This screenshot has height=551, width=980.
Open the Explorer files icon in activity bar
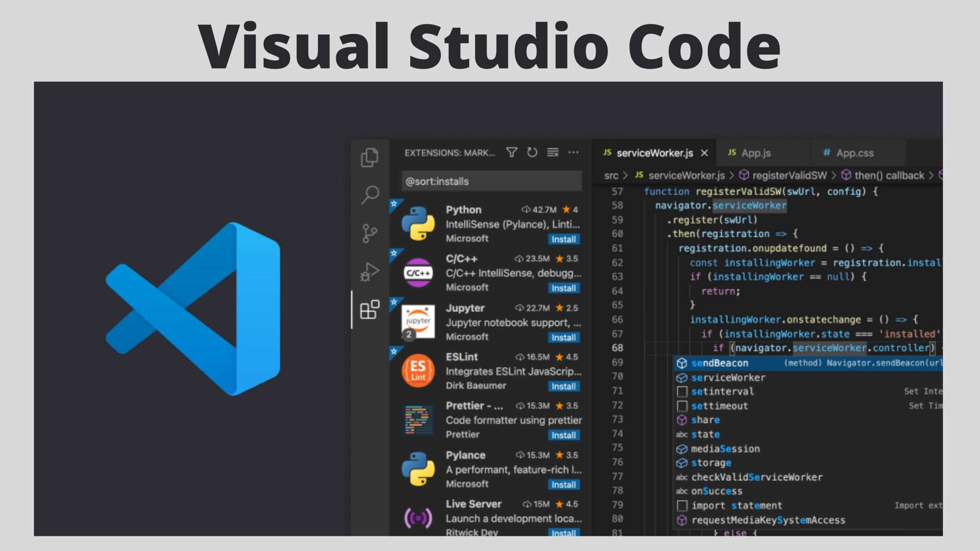tap(369, 157)
